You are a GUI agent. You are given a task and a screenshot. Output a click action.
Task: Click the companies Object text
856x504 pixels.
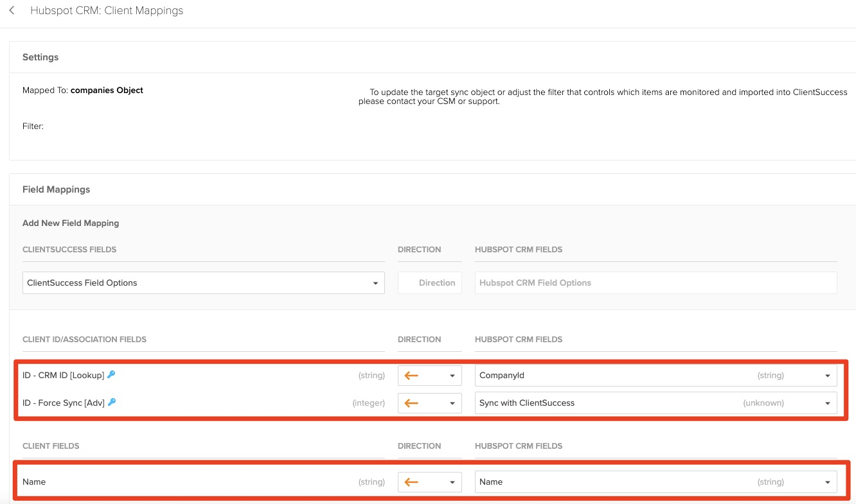coord(107,90)
